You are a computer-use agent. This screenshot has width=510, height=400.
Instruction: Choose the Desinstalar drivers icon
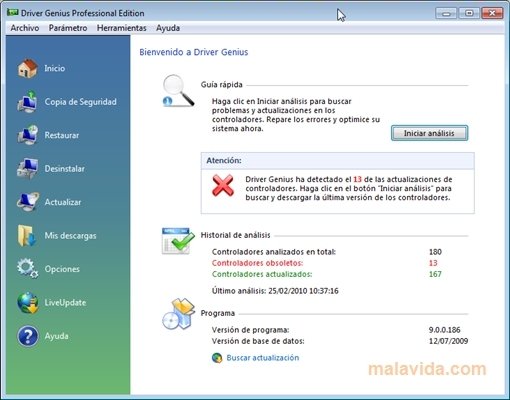28,169
